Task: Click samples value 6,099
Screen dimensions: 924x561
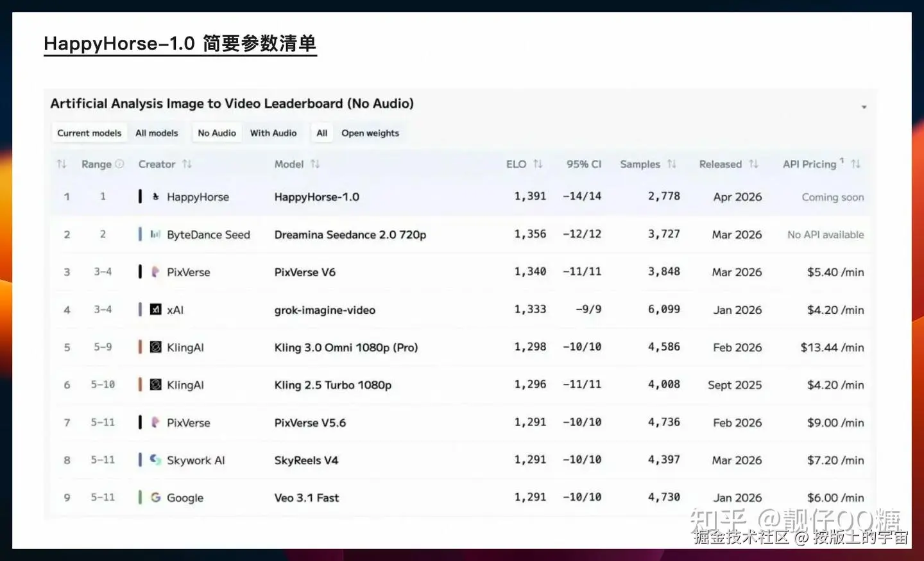Action: (x=663, y=309)
